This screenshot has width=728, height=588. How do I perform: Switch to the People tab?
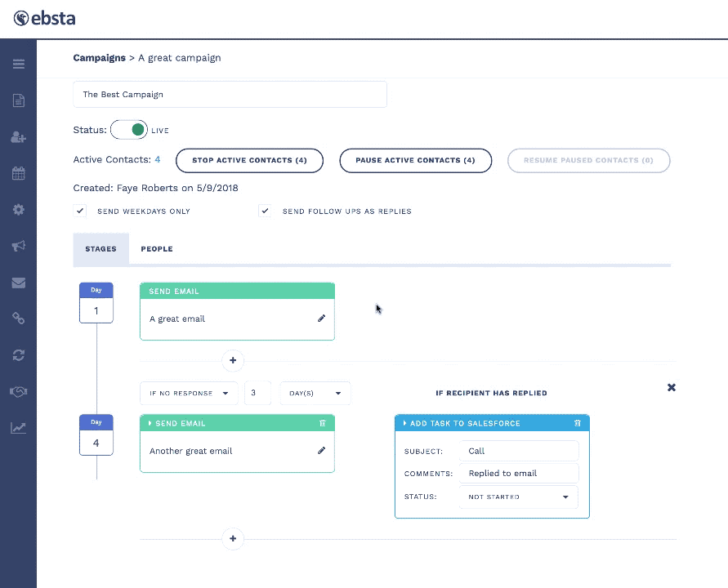pyautogui.click(x=156, y=249)
